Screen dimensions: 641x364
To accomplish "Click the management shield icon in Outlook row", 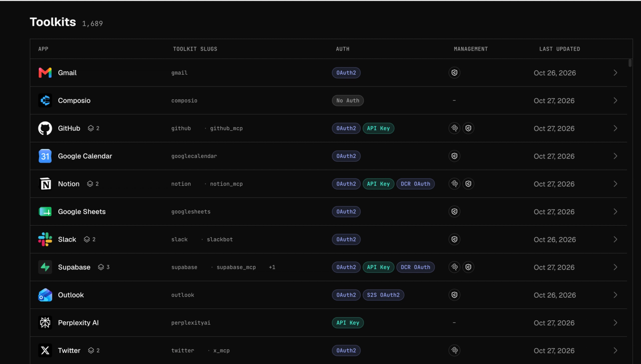I will click(x=454, y=295).
